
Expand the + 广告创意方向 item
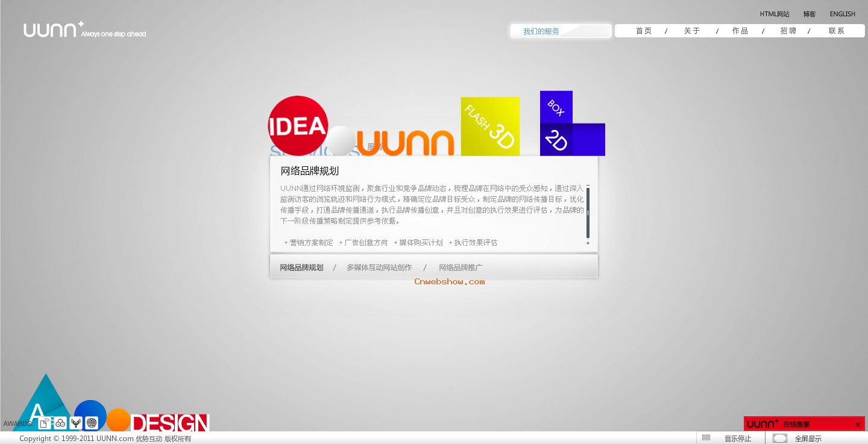[363, 242]
